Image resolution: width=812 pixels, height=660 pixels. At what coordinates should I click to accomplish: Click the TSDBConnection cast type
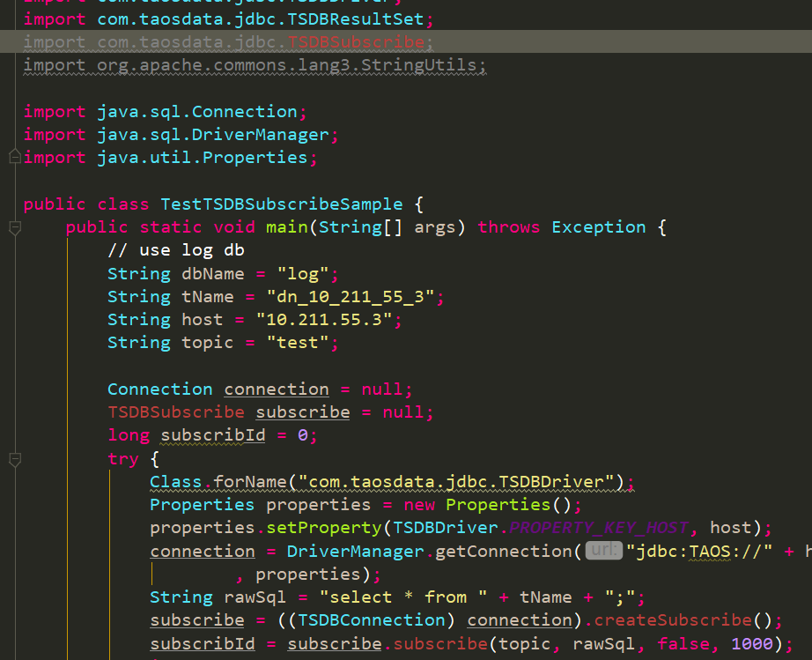(x=372, y=620)
